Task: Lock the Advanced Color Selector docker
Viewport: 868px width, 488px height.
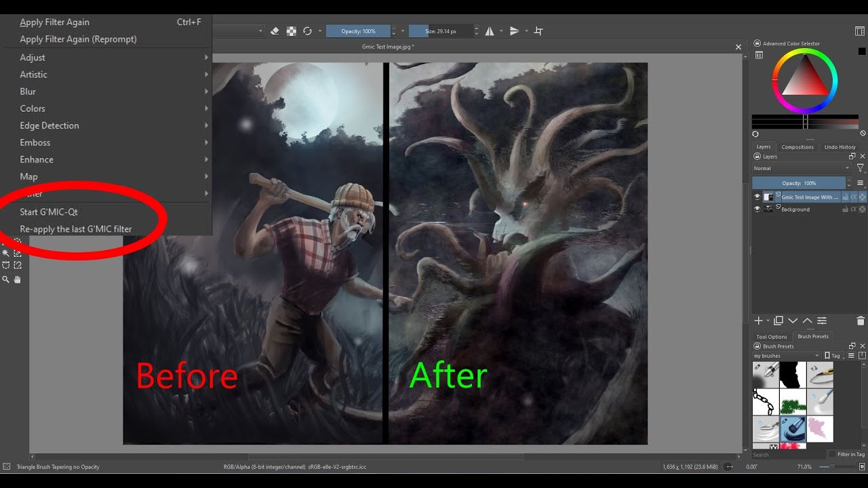Action: click(x=757, y=43)
